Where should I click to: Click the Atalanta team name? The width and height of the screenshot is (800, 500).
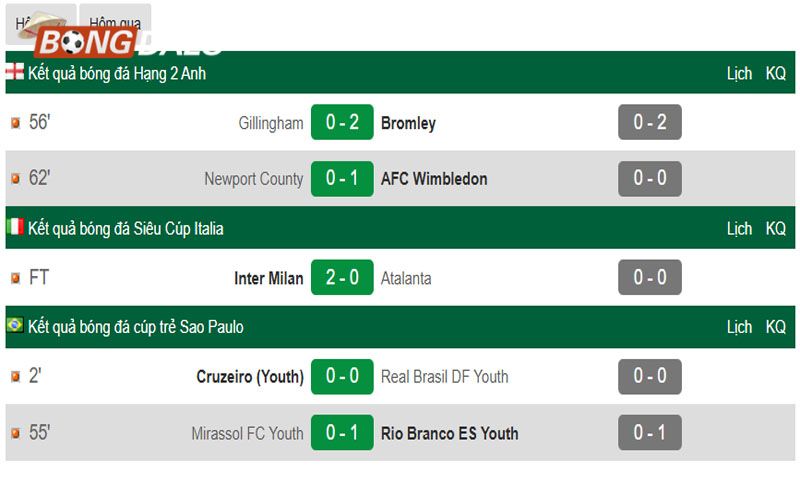406,278
